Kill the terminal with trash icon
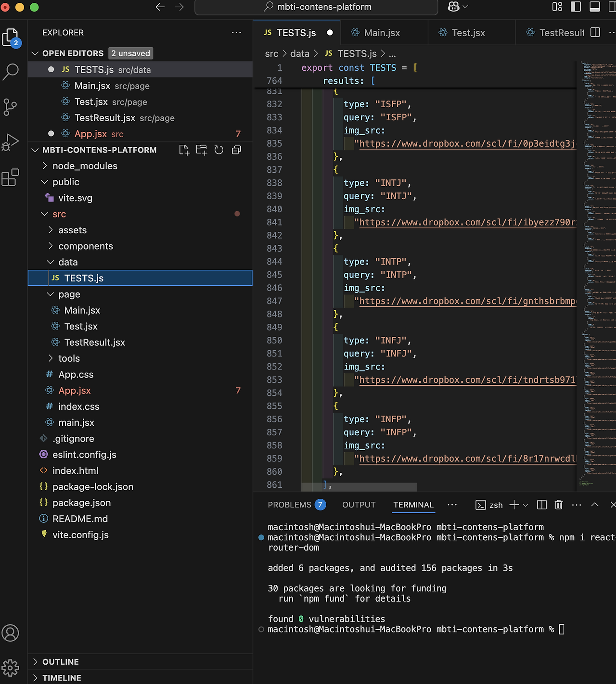 pyautogui.click(x=559, y=505)
